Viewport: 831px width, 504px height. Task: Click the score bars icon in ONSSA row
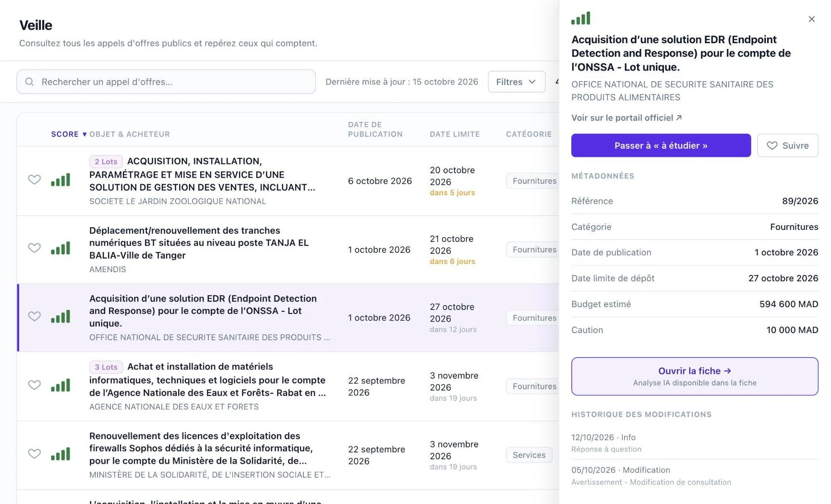(x=60, y=316)
